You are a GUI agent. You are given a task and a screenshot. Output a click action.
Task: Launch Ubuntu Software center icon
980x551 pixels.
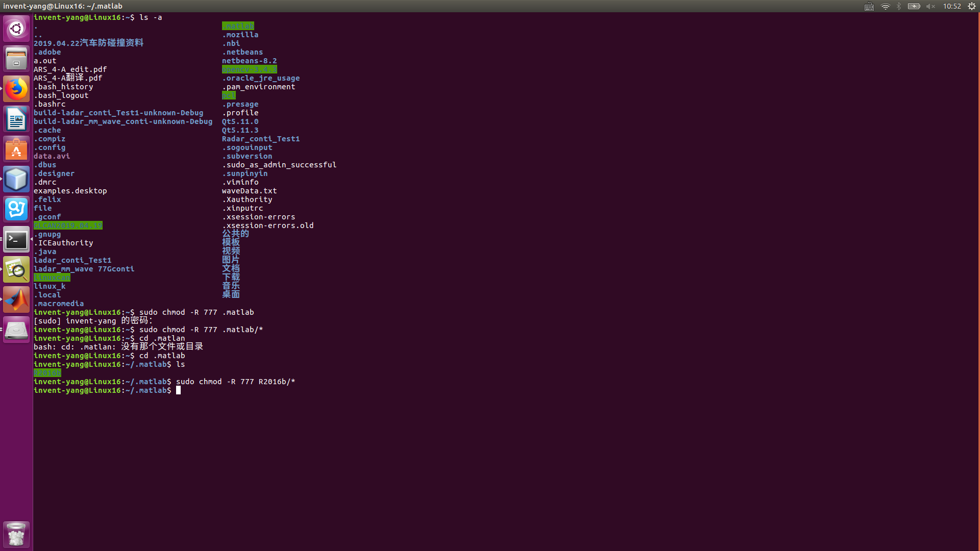point(16,149)
